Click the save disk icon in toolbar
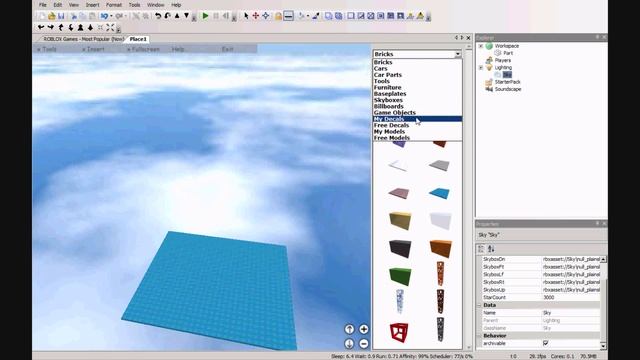The width and height of the screenshot is (640, 360). click(x=61, y=16)
